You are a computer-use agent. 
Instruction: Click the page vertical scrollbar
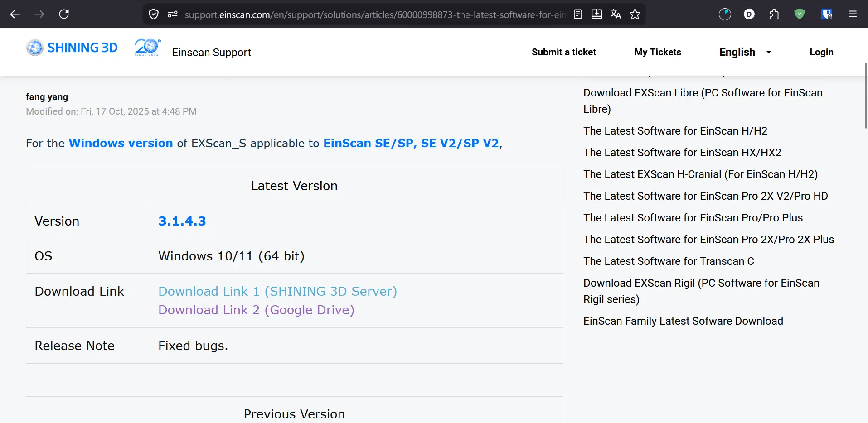coord(866,96)
